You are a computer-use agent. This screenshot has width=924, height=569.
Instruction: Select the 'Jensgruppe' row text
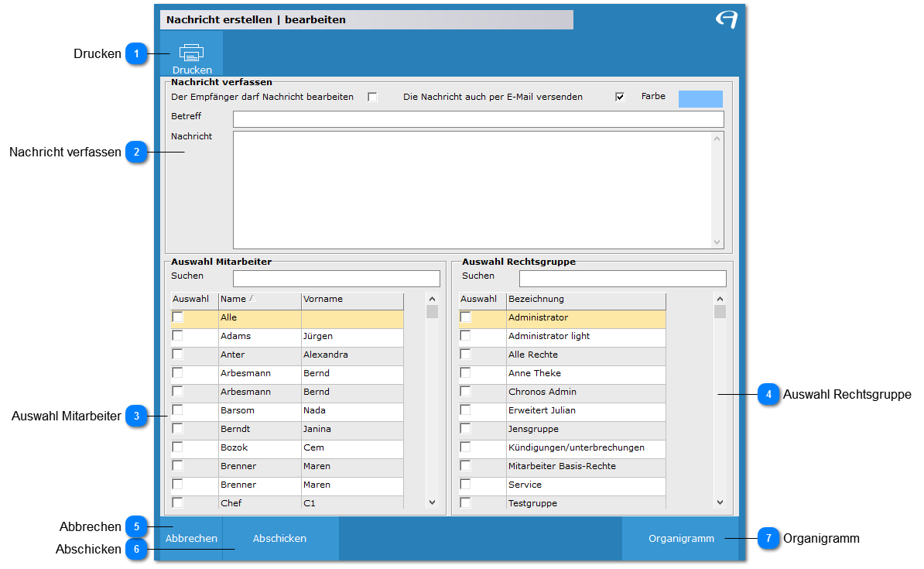click(x=533, y=429)
